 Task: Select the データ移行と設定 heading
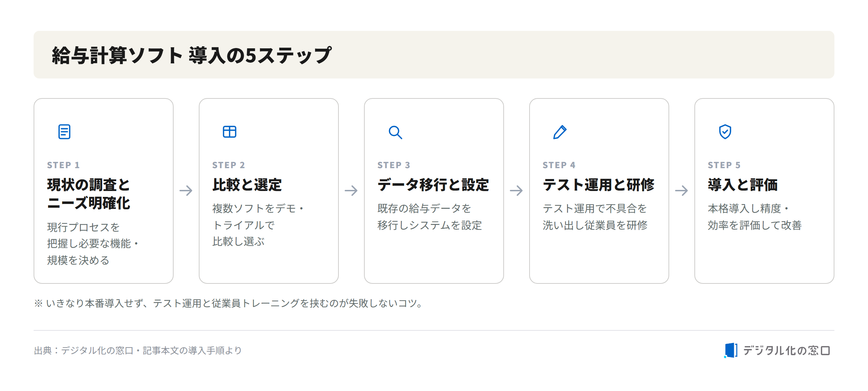(x=433, y=185)
